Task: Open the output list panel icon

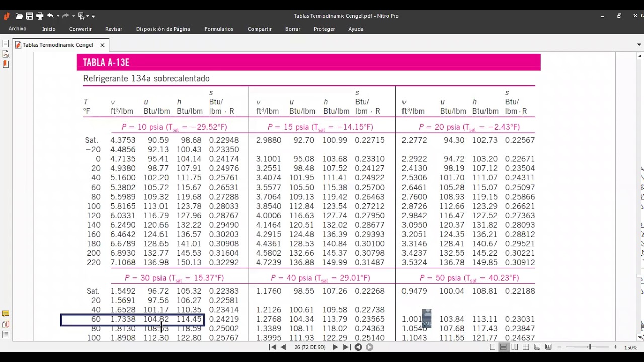Action: pos(6,335)
